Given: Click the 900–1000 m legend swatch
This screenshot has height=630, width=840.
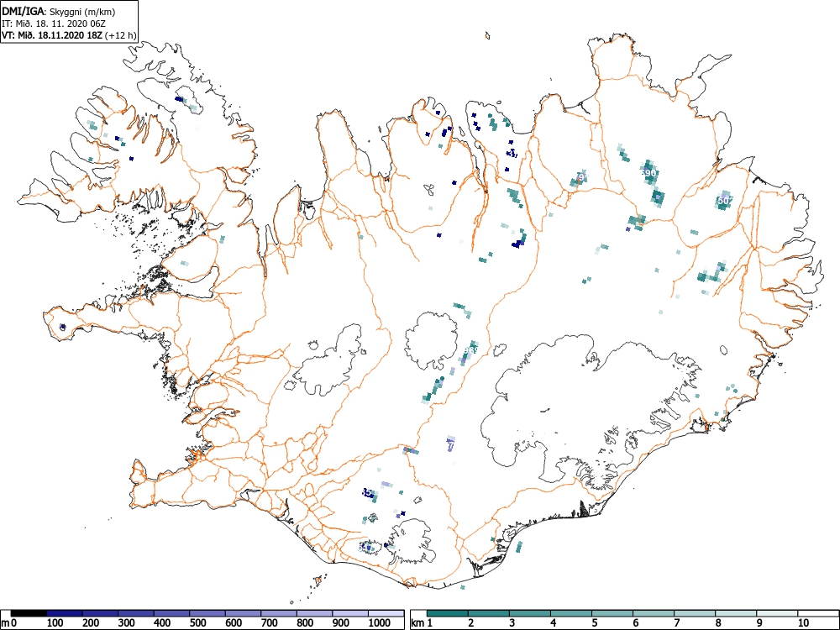Looking at the screenshot, I should [x=349, y=613].
